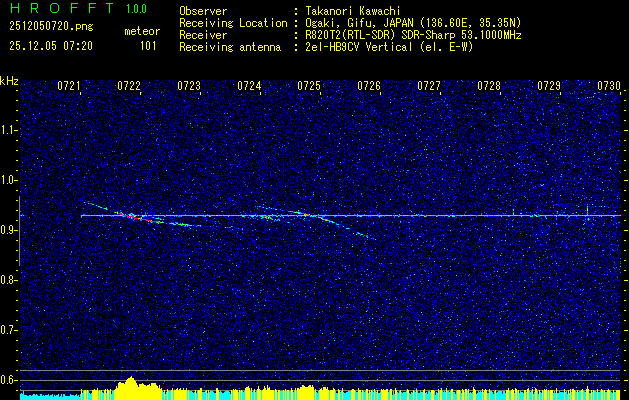The width and height of the screenshot is (629, 400).
Task: Click the HROFFT title text
Action: tap(62, 8)
